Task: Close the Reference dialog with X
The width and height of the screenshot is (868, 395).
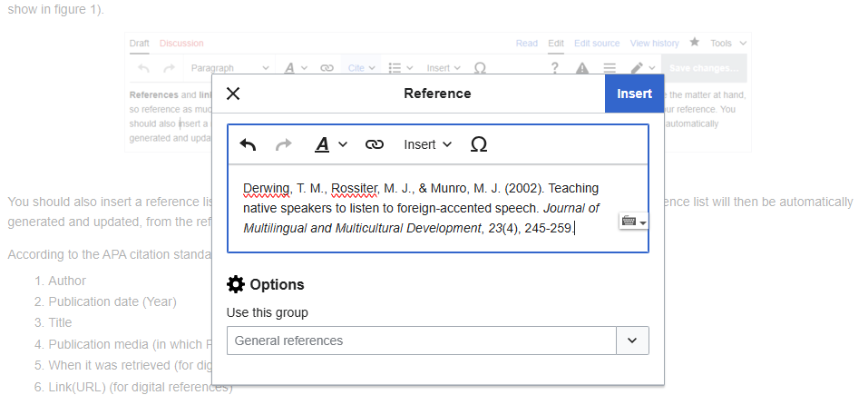Action: pyautogui.click(x=233, y=94)
